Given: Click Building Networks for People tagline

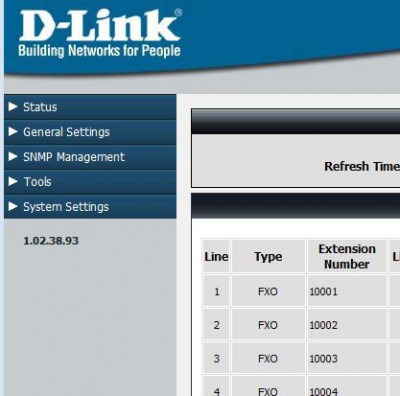Looking at the screenshot, I should coord(99,51).
